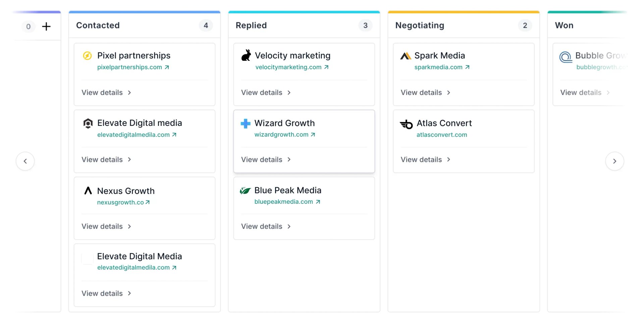Click the Spark Media logo icon
The width and height of the screenshot is (644, 331).
[406, 56]
